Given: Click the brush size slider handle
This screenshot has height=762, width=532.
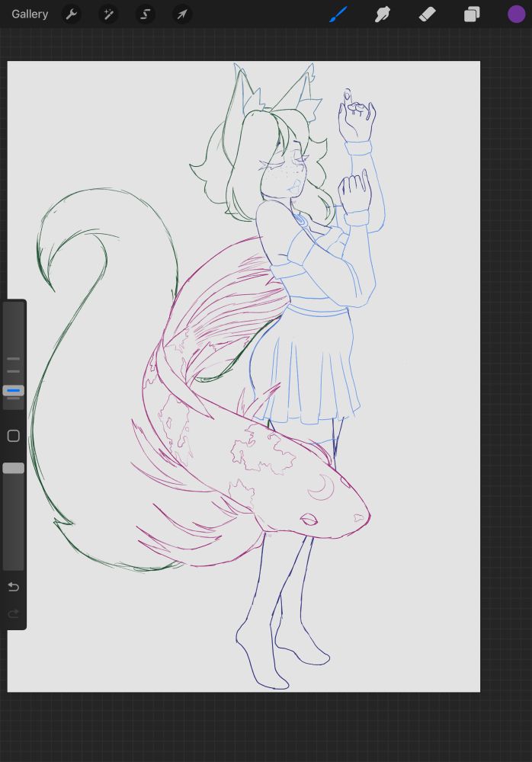Looking at the screenshot, I should [x=14, y=391].
